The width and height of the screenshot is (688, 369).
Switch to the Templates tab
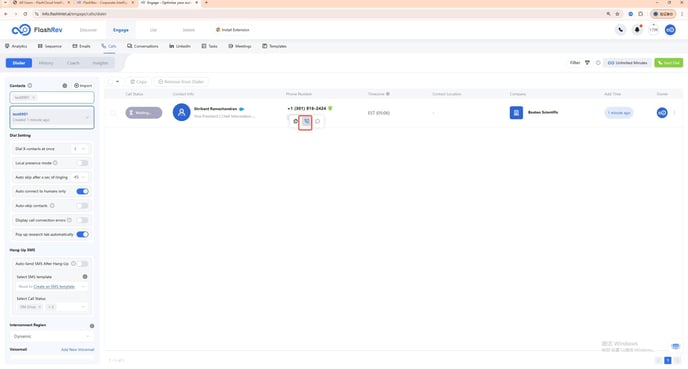click(274, 46)
